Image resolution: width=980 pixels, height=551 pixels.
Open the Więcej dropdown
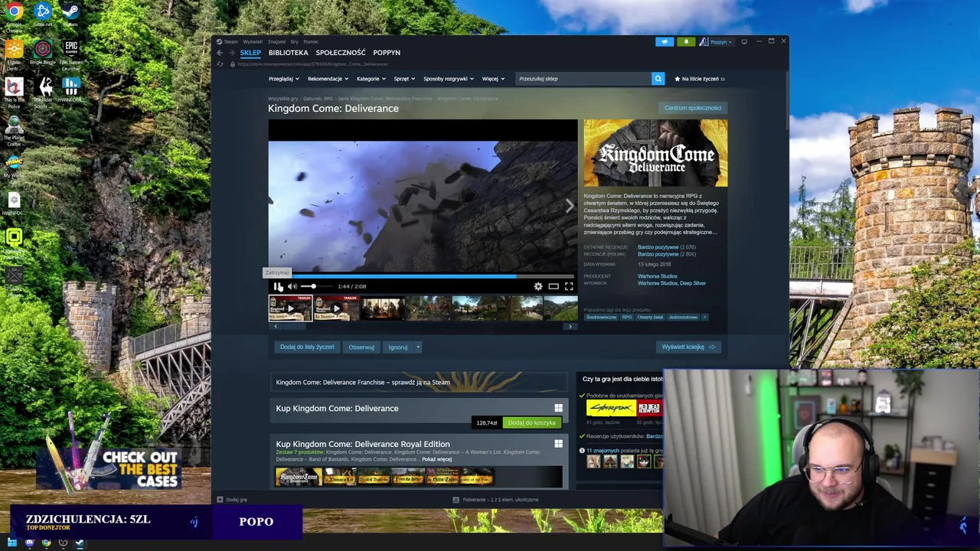492,78
